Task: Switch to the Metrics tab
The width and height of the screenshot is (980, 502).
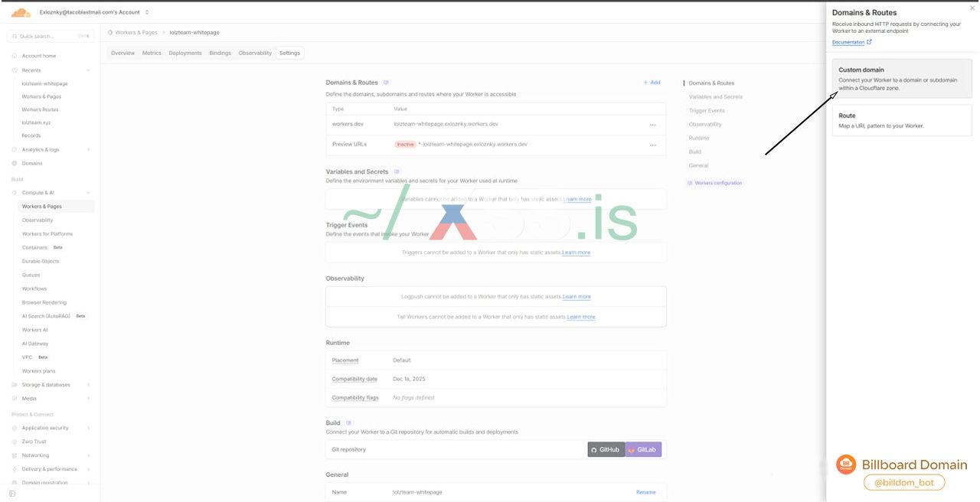Action: point(152,53)
